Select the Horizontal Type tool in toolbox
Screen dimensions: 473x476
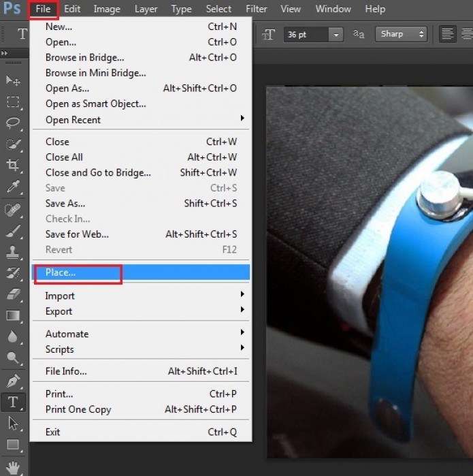13,402
